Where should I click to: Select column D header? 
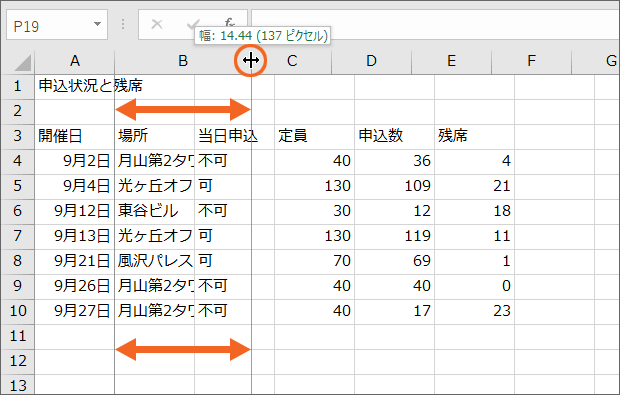[371, 61]
